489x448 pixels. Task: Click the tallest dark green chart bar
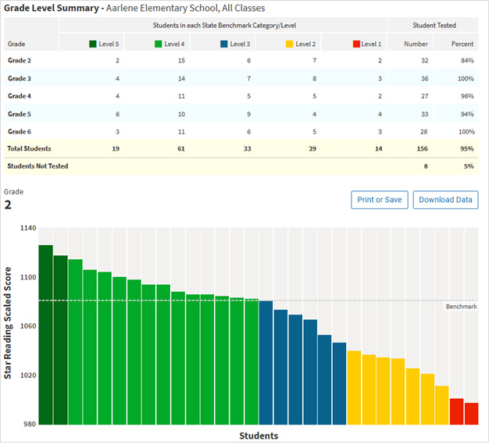(x=46, y=335)
